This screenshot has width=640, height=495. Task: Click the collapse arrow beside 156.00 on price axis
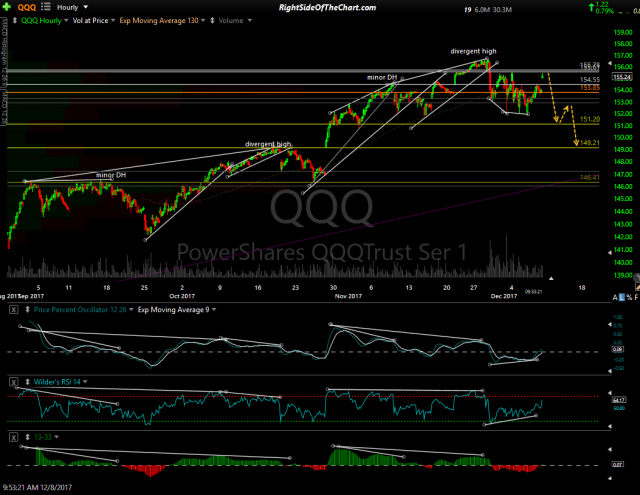(610, 64)
